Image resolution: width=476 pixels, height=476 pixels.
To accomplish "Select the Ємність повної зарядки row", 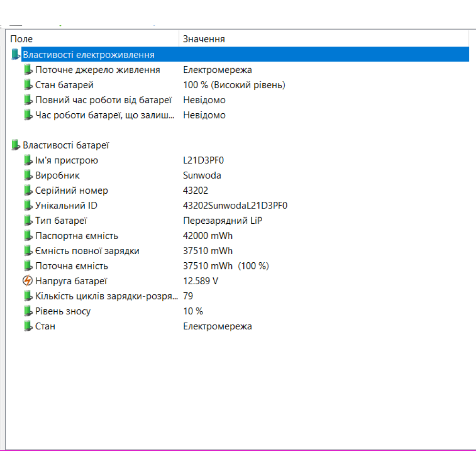I will (87, 251).
